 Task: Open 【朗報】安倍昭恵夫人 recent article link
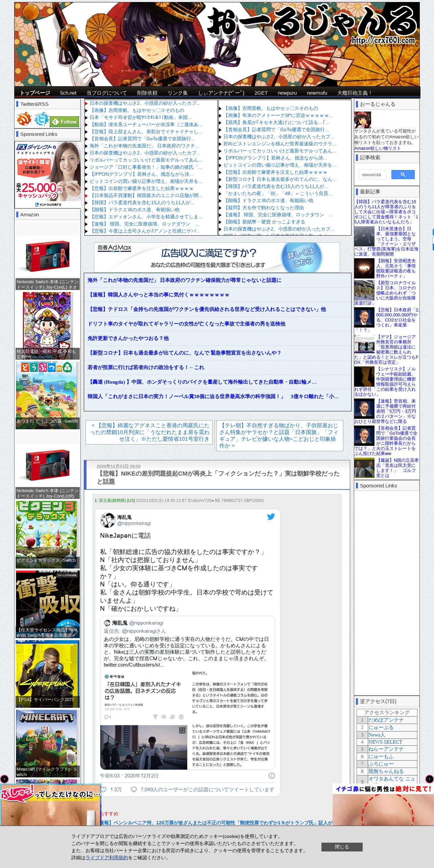396,268
